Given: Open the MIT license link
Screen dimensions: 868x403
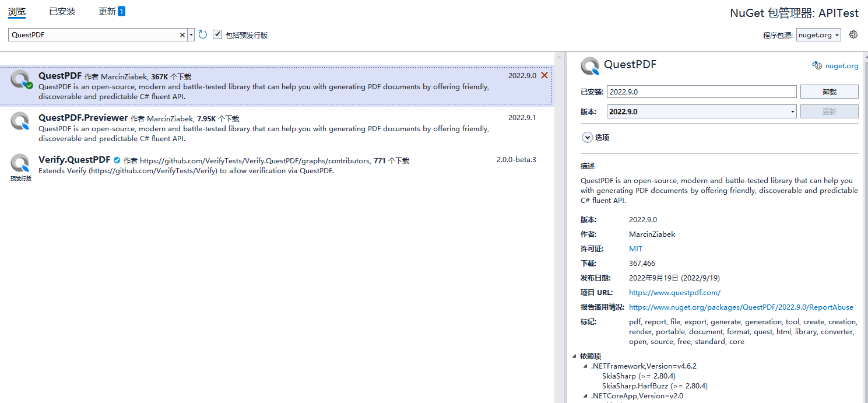Looking at the screenshot, I should (x=635, y=249).
